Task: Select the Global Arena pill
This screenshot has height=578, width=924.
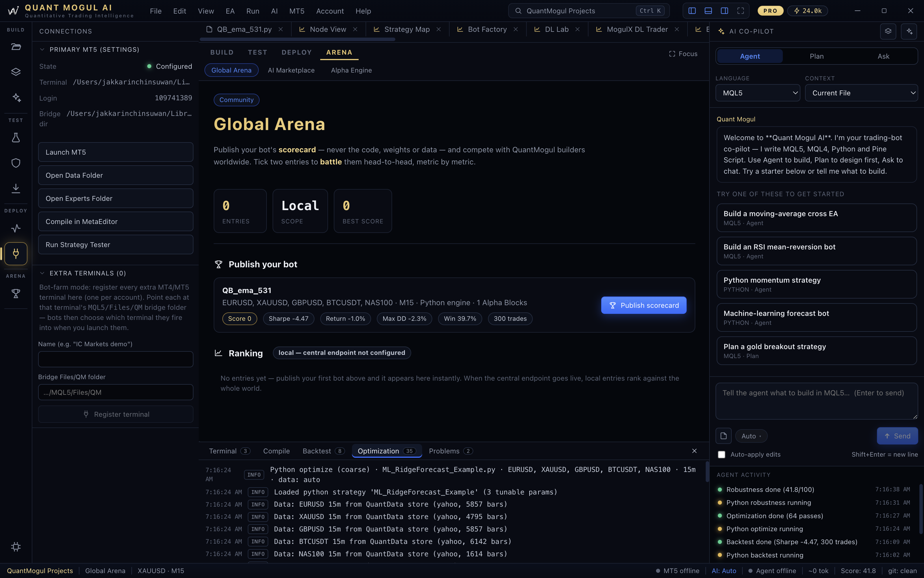Action: [231, 70]
